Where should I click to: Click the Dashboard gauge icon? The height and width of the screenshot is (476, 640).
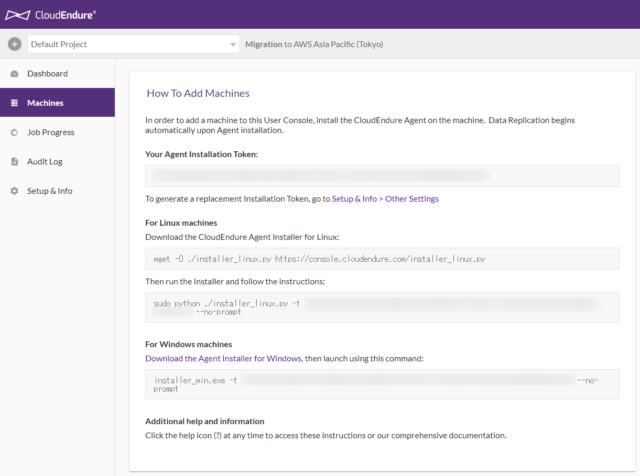click(x=14, y=74)
